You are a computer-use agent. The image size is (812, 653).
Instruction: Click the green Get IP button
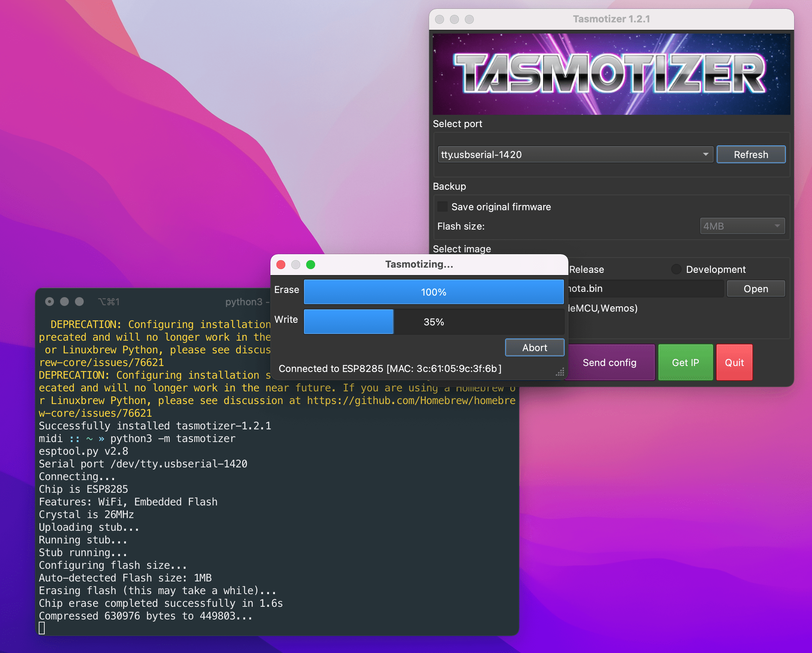(685, 363)
